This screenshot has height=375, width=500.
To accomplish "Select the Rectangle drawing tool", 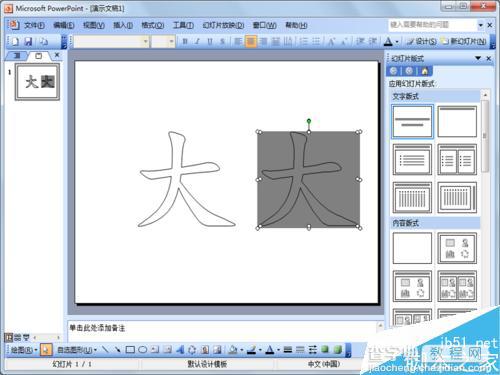I will 130,350.
